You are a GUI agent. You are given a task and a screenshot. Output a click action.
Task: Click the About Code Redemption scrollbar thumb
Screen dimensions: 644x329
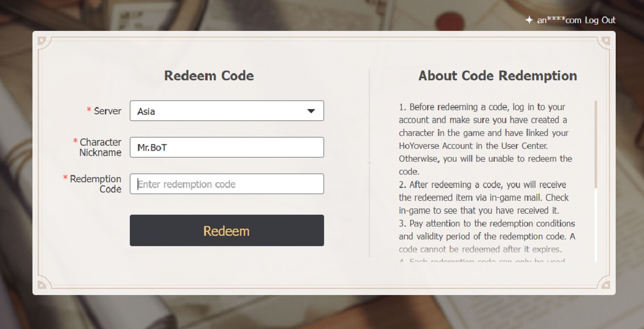pos(596,144)
